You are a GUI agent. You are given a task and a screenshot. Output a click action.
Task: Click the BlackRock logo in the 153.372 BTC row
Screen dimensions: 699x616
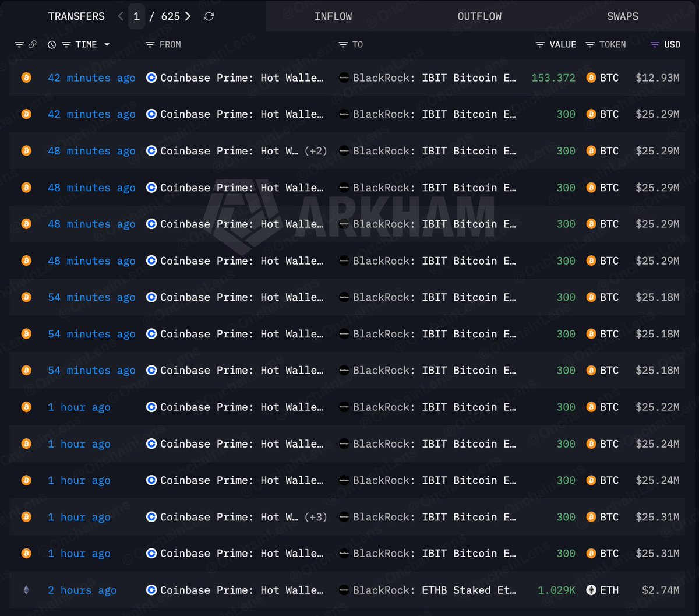click(344, 78)
